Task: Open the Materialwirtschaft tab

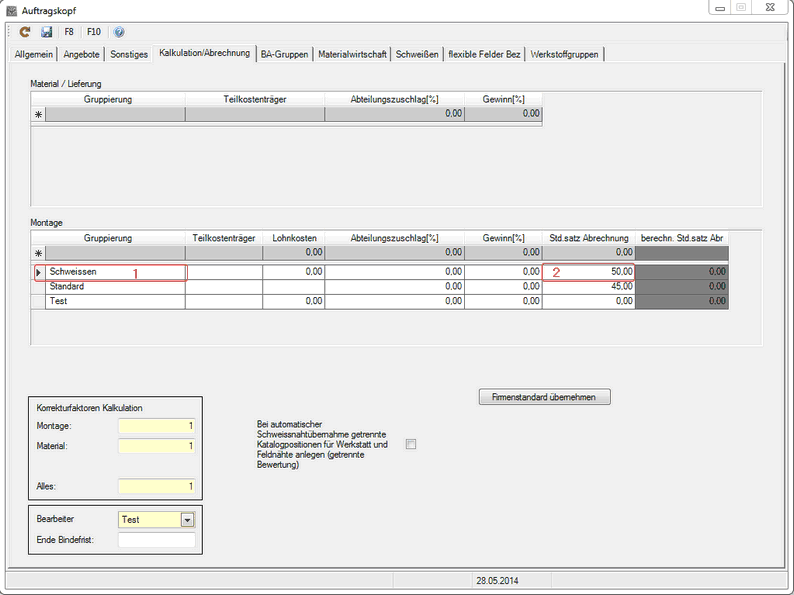Action: (x=352, y=54)
